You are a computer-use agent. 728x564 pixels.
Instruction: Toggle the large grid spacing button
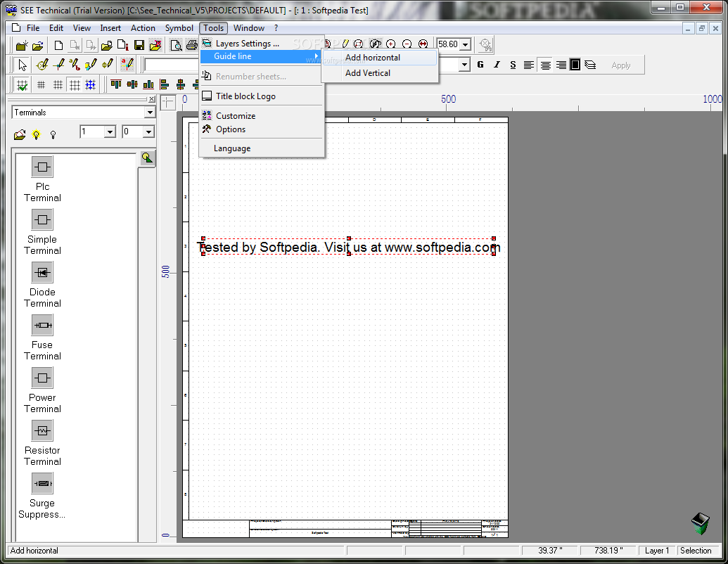point(75,85)
